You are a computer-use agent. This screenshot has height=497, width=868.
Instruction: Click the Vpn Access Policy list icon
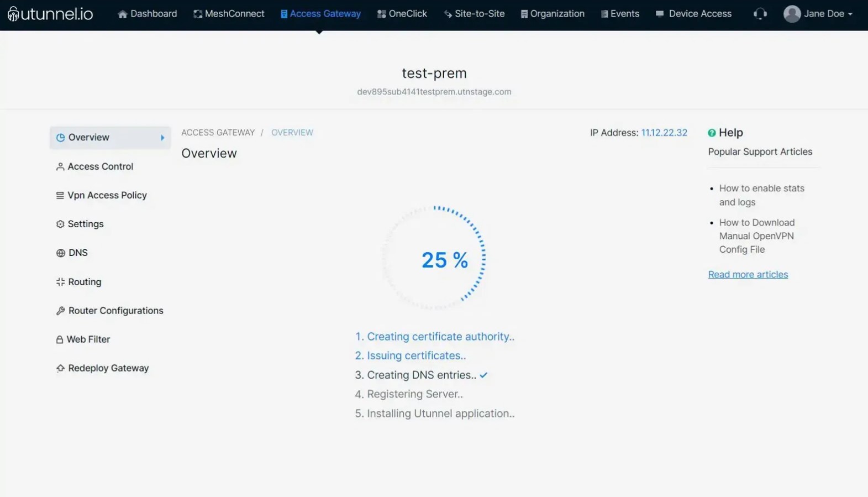tap(60, 195)
